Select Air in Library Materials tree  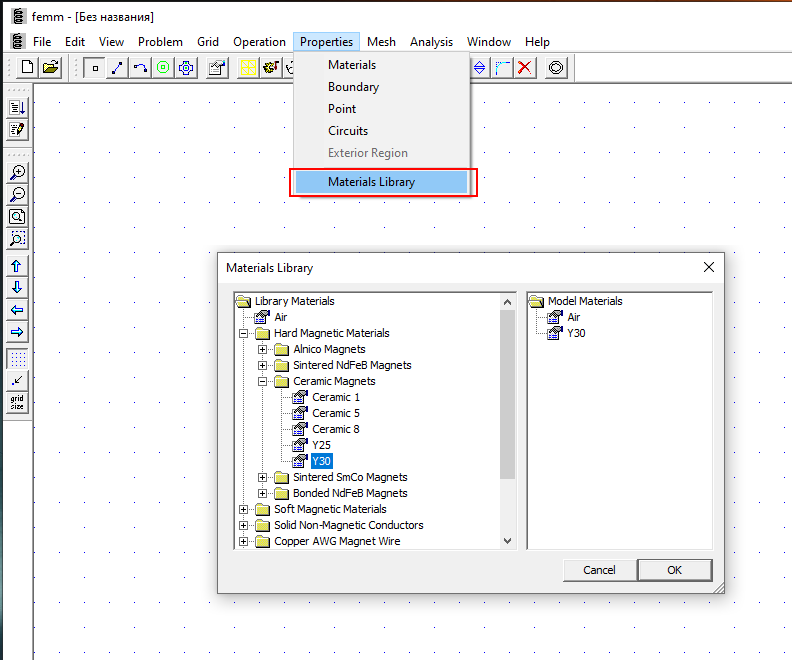(281, 318)
